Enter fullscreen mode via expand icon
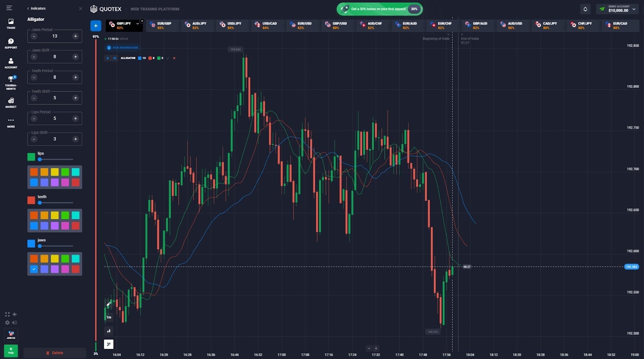This screenshot has width=644, height=359. 7,314
